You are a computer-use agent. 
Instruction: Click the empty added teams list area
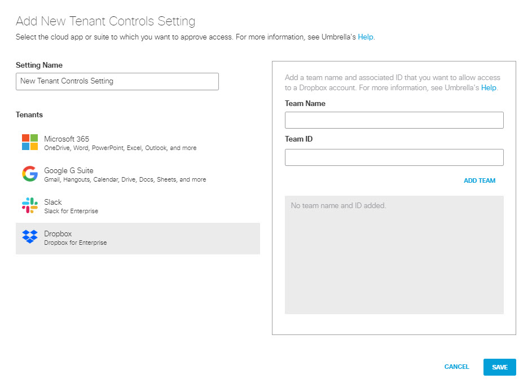click(x=394, y=255)
